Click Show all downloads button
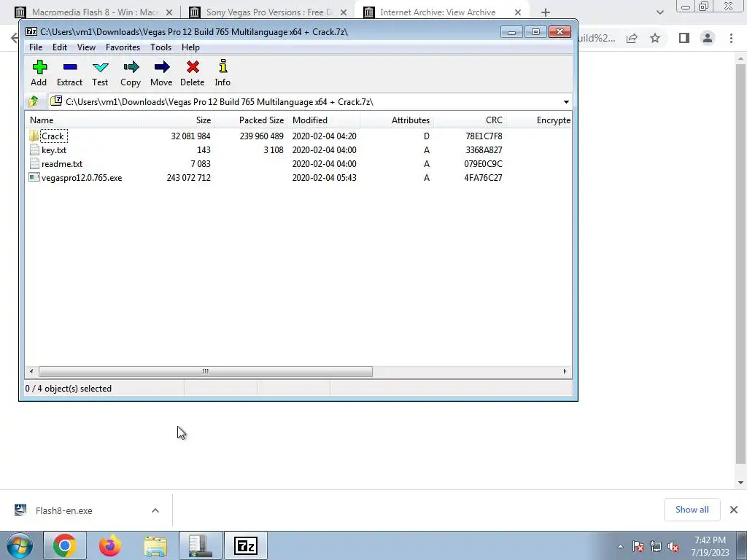Viewport: 747px width, 560px height. (692, 510)
